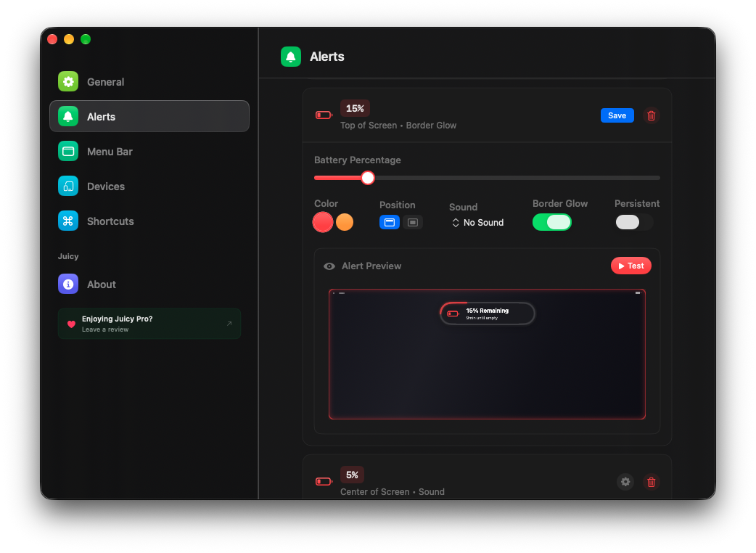Choose the orange alert color swatch
756x553 pixels.
click(x=345, y=222)
